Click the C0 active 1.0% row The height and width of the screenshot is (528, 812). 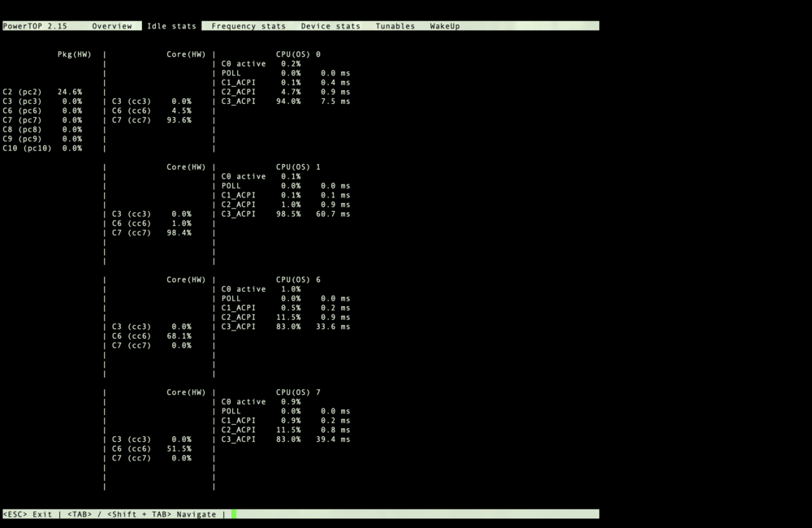pyautogui.click(x=261, y=289)
